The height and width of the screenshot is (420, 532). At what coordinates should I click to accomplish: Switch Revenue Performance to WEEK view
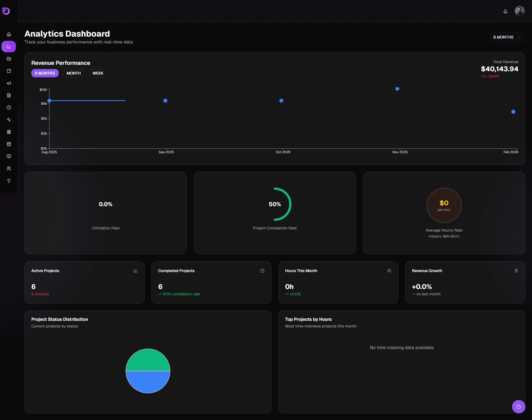(98, 73)
